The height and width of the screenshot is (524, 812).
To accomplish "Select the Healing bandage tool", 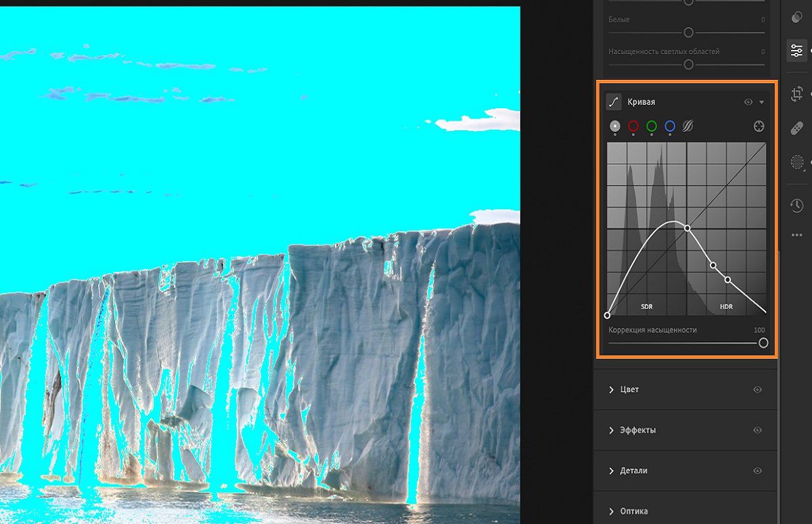I will coord(796,128).
